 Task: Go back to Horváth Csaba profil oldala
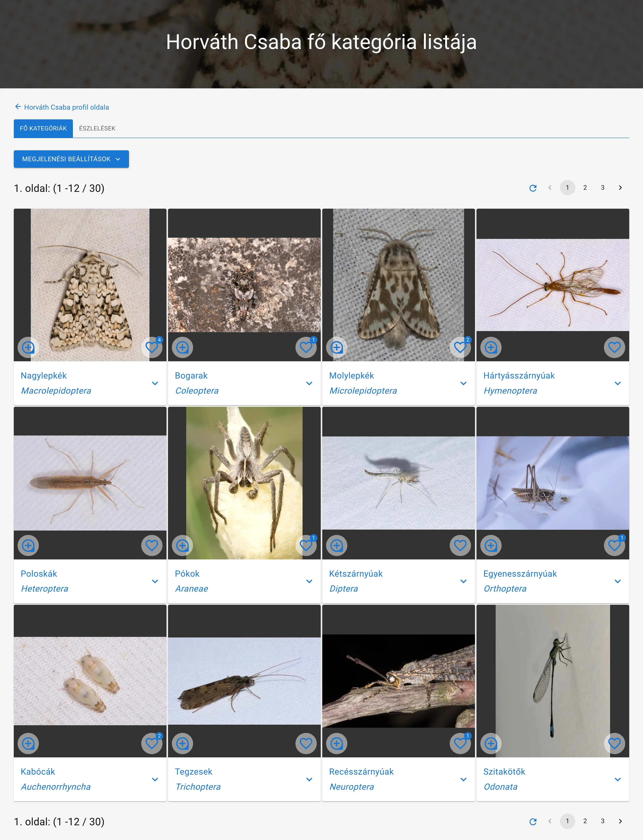[x=62, y=107]
